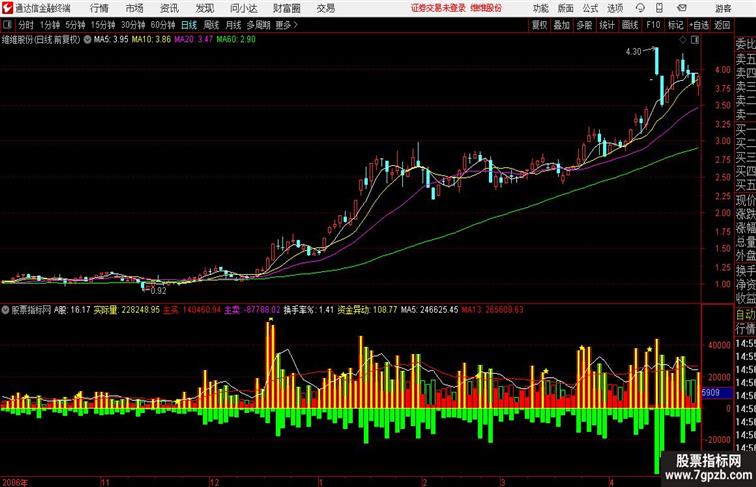Click the 换手率%: 1.41 readout
This screenshot has height=487, width=756.
(x=309, y=310)
